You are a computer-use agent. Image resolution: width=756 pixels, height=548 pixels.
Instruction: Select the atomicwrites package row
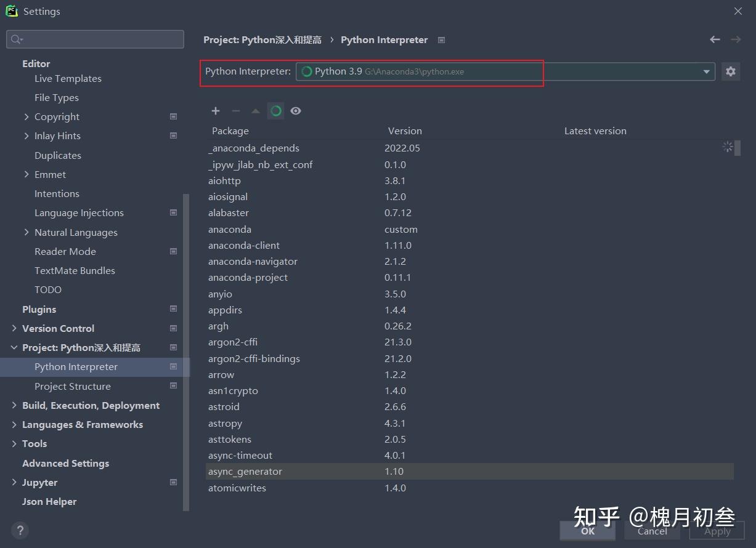coord(469,488)
